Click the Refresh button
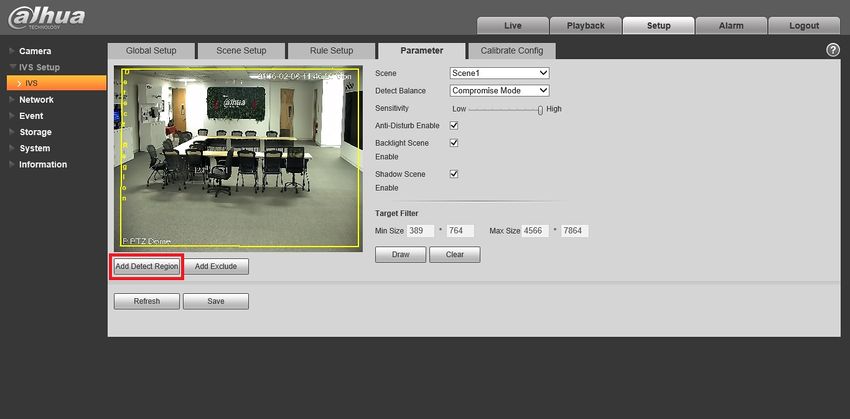 pos(147,301)
